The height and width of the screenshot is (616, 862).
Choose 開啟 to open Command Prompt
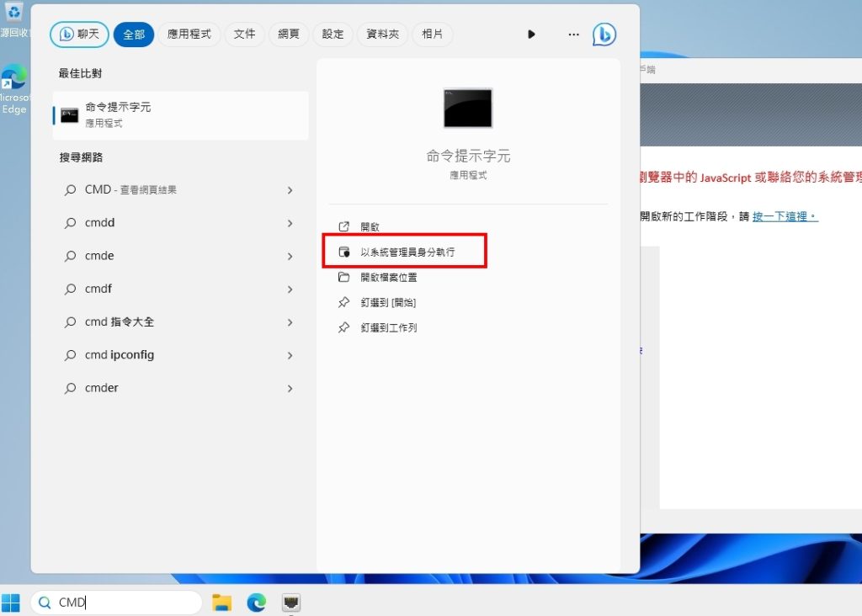click(x=370, y=226)
